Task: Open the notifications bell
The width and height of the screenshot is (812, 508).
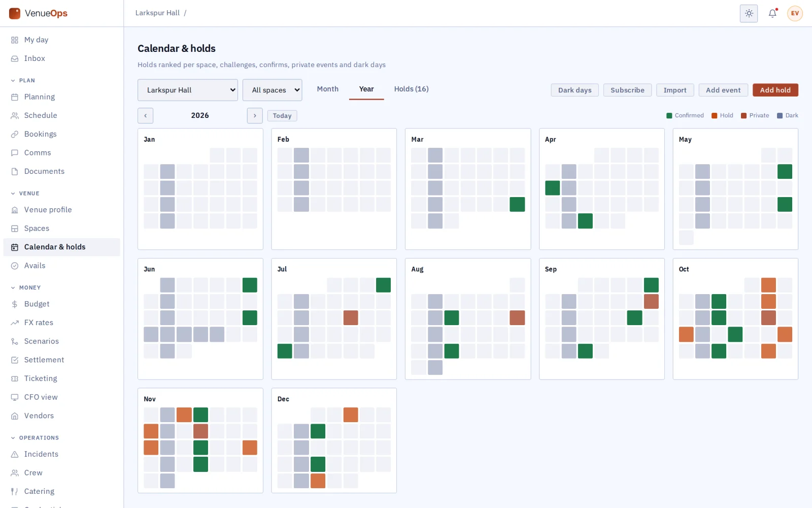Action: tap(772, 13)
